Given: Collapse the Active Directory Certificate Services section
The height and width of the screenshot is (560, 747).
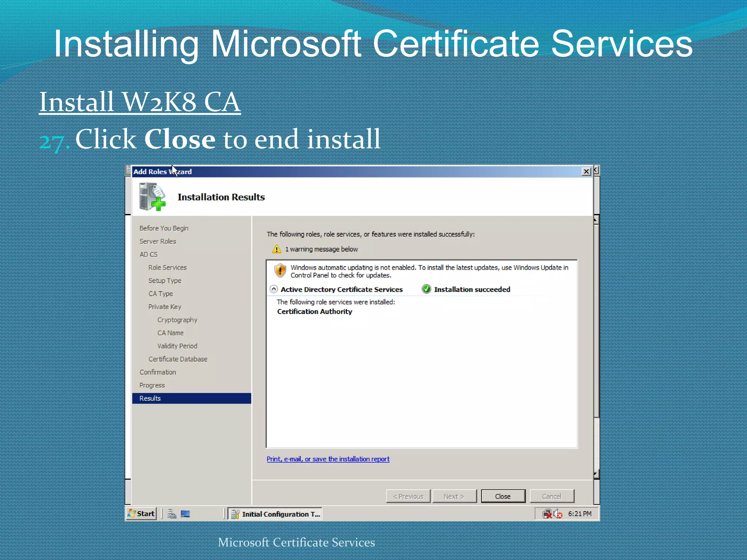Looking at the screenshot, I should (274, 289).
